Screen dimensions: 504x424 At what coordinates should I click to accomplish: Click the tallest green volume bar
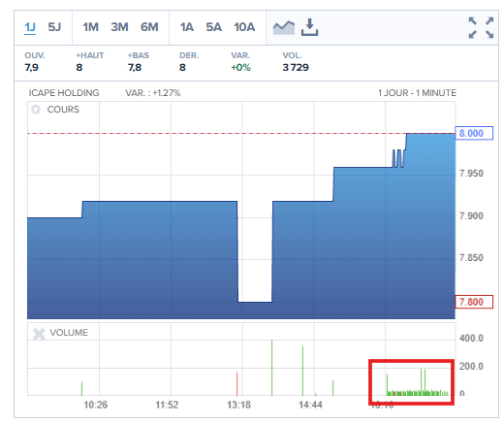pyautogui.click(x=272, y=368)
